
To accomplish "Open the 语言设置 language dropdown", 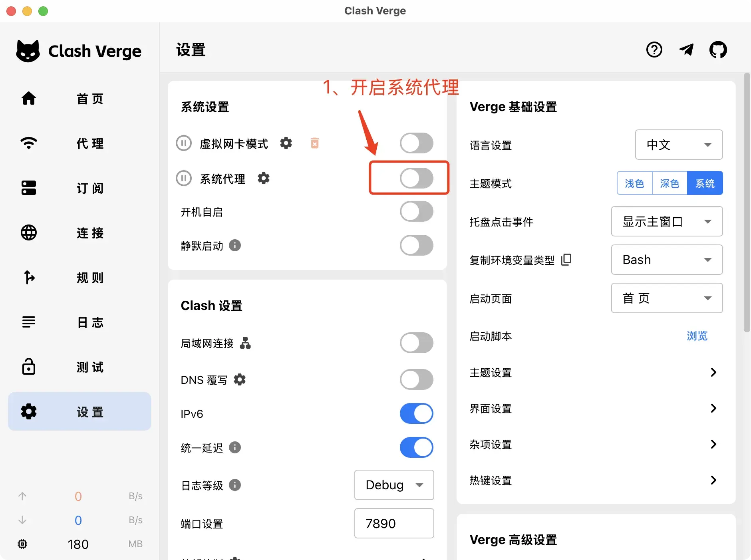I will (679, 145).
